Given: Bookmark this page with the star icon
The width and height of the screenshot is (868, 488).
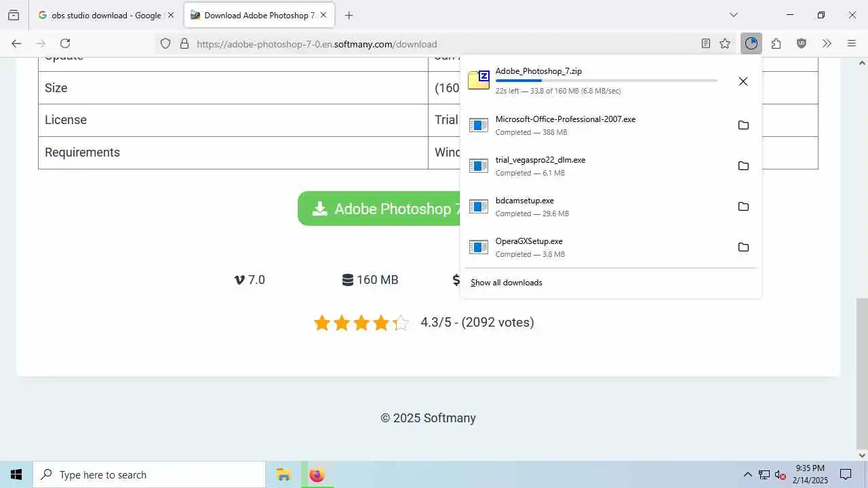Looking at the screenshot, I should 725,43.
